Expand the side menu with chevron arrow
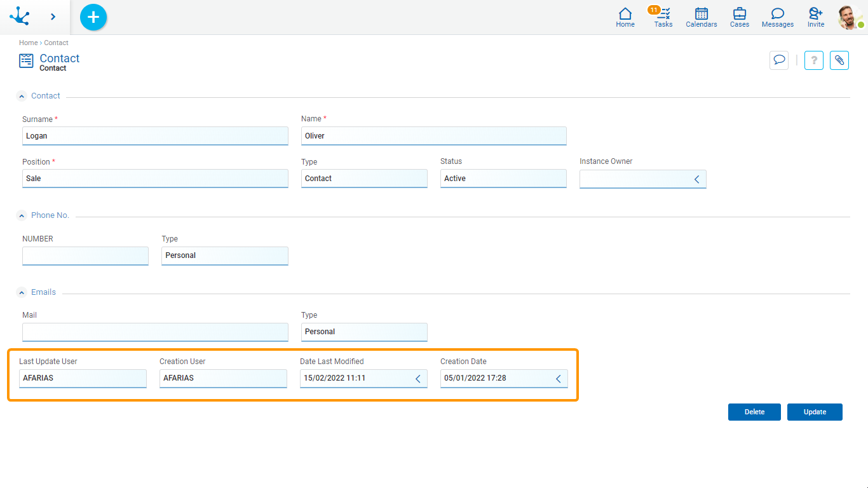The image size is (868, 488). [53, 17]
